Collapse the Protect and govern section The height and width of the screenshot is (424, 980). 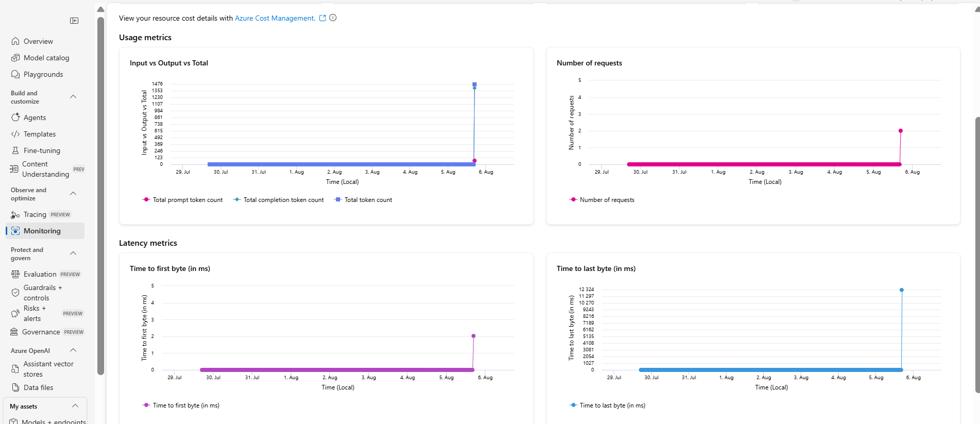[x=73, y=253]
